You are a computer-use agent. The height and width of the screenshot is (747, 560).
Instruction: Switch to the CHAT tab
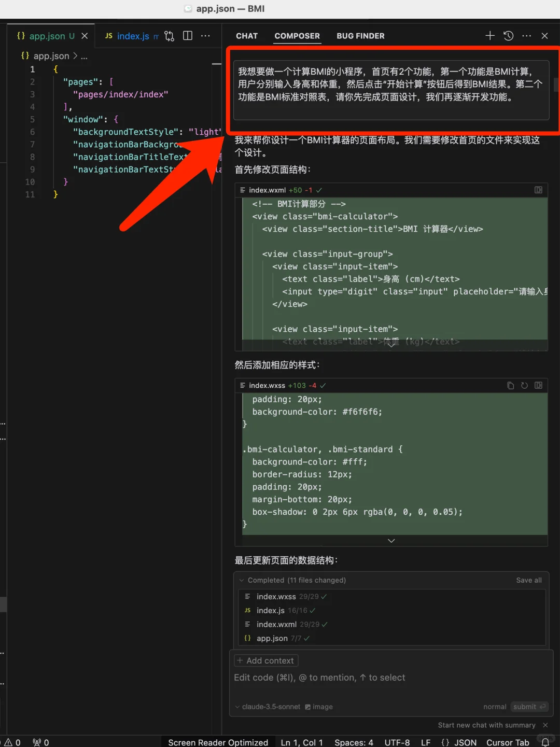click(x=247, y=36)
